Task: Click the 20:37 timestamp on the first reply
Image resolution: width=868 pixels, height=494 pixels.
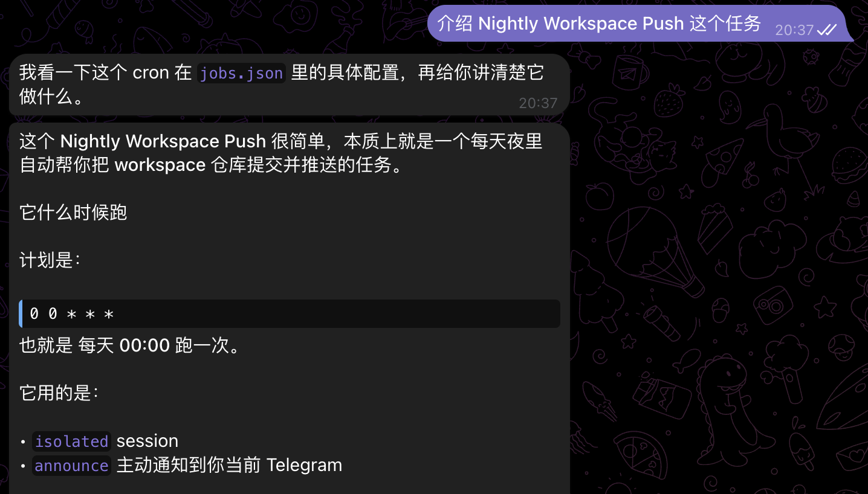Action: point(538,103)
